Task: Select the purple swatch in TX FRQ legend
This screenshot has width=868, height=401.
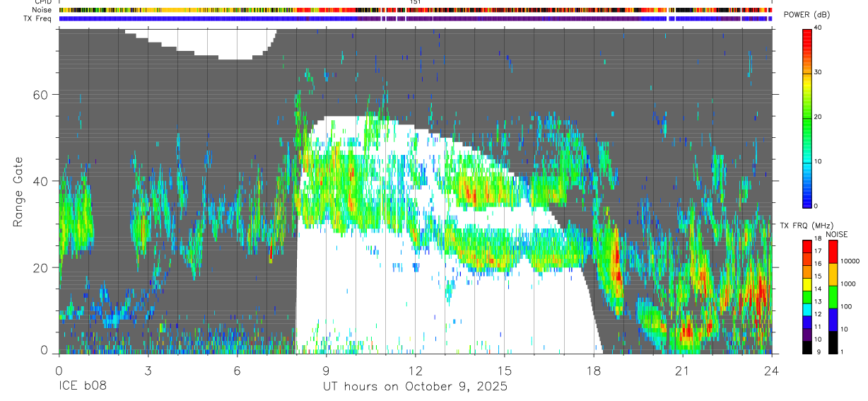Action: click(807, 336)
